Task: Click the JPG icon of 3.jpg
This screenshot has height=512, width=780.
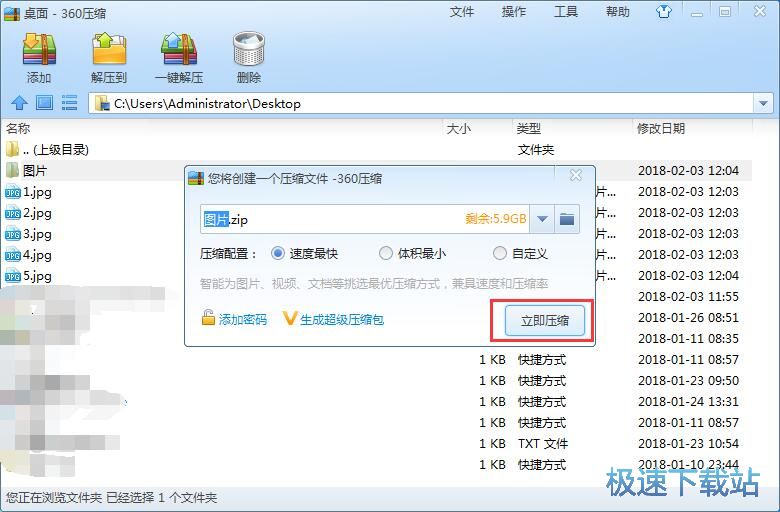Action: 12,234
